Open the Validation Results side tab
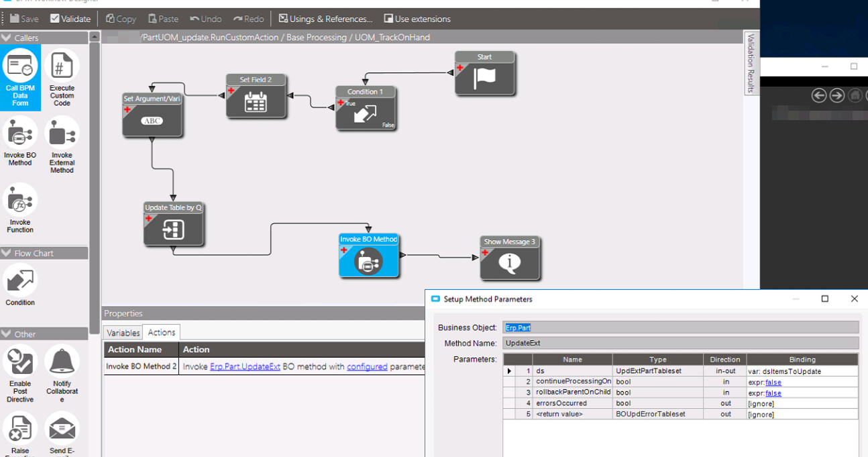This screenshot has width=868, height=457. coord(751,62)
